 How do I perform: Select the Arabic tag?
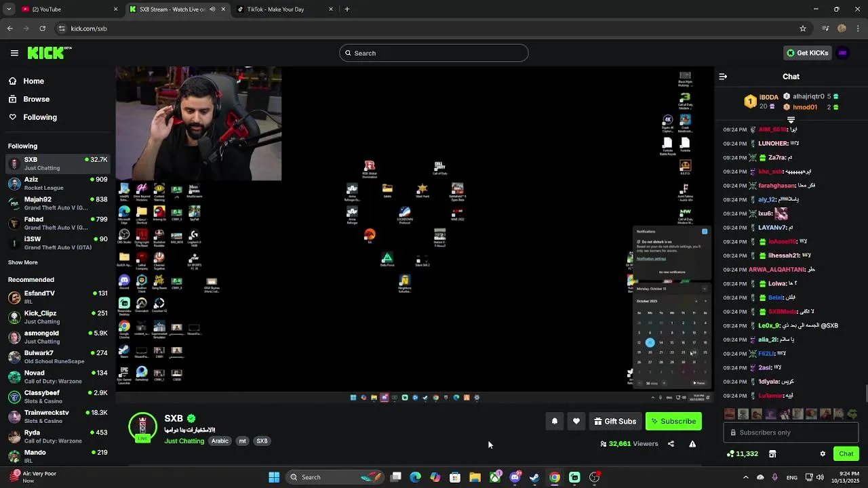tap(220, 441)
